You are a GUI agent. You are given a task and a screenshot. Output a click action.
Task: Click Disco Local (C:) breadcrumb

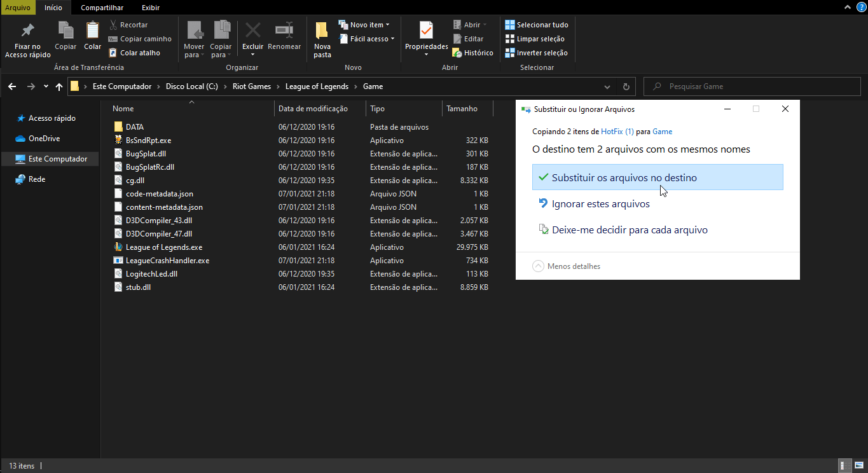point(192,86)
